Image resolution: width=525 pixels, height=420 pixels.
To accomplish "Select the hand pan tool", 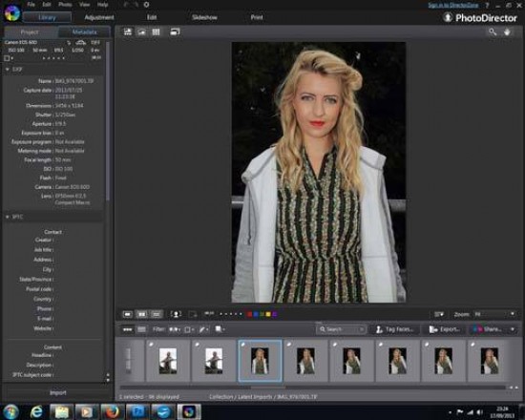I will click(508, 31).
